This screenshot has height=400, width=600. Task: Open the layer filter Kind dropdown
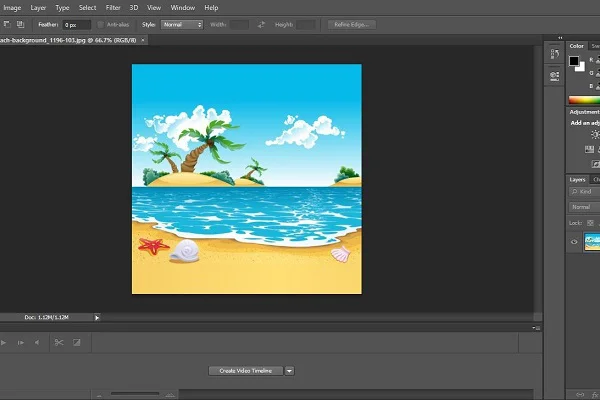(x=584, y=192)
